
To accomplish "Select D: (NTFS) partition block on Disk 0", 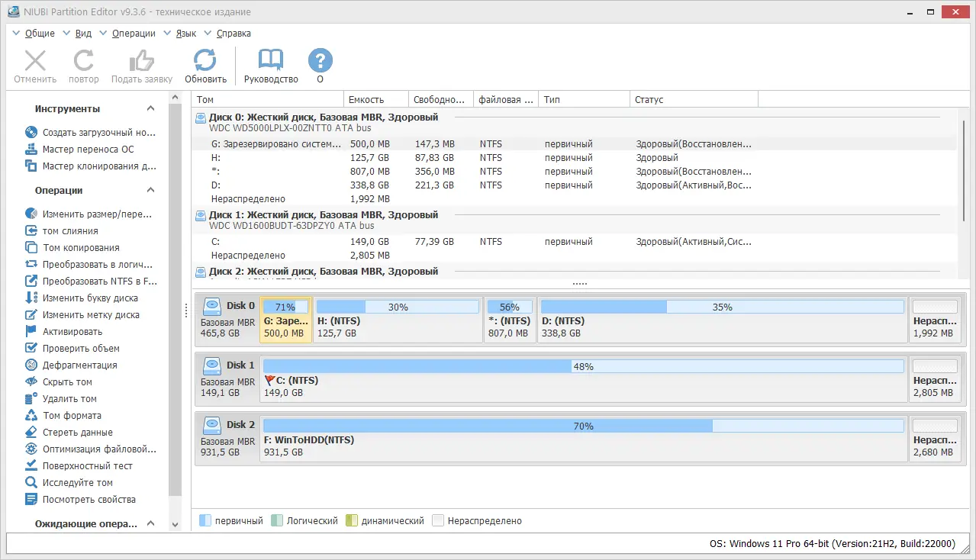I will pyautogui.click(x=722, y=320).
